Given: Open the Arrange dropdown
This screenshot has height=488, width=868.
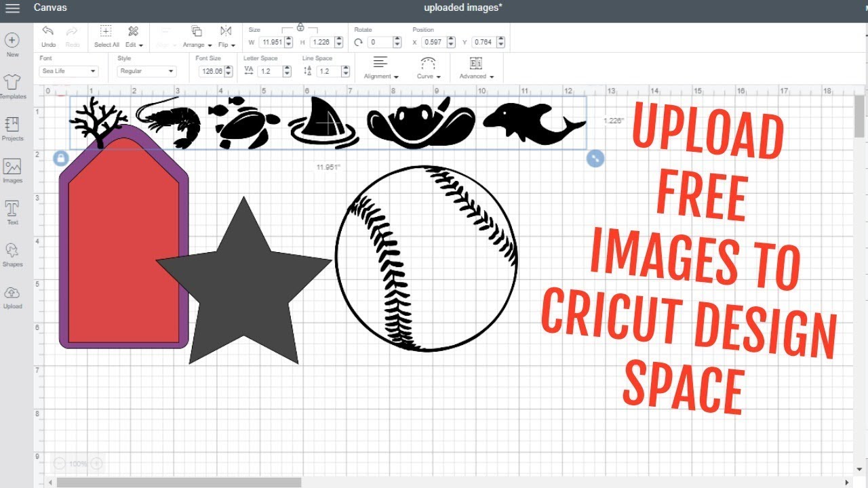Looking at the screenshot, I should click(196, 36).
